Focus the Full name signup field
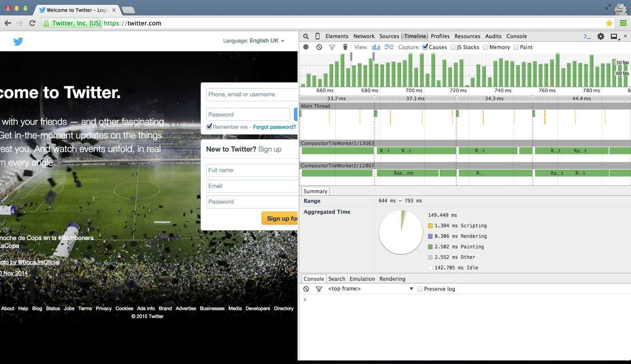Image resolution: width=631 pixels, height=364 pixels. point(252,170)
